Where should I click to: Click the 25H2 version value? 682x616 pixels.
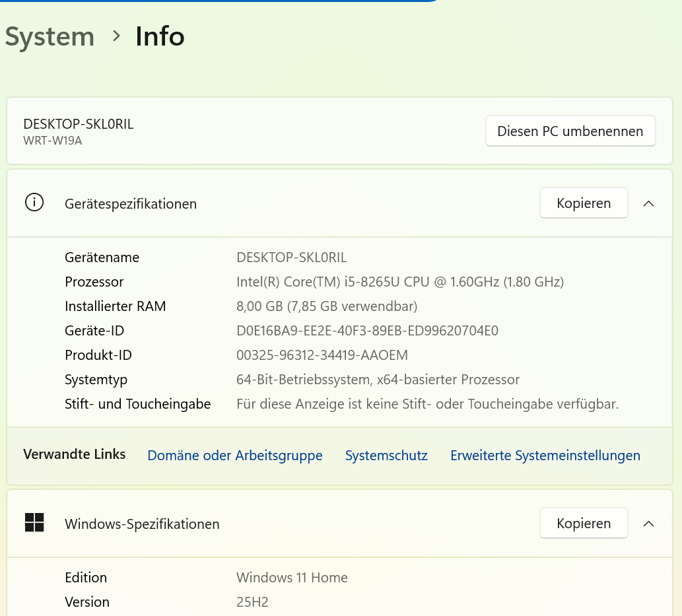(x=252, y=601)
